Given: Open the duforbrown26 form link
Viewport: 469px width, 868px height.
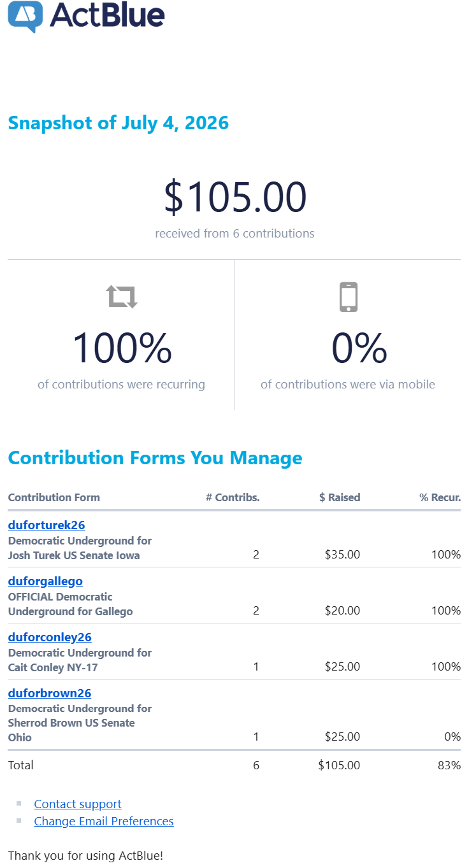Looking at the screenshot, I should (50, 694).
